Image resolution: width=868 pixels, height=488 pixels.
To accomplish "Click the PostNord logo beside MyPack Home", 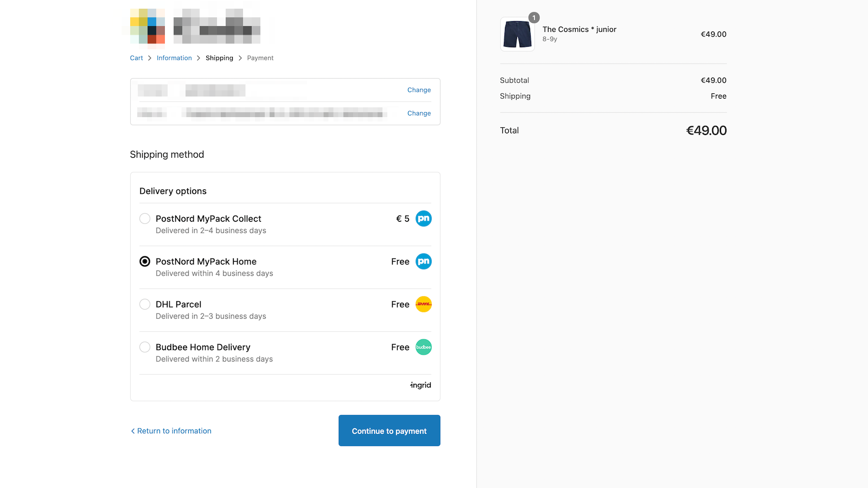I will coord(423,261).
